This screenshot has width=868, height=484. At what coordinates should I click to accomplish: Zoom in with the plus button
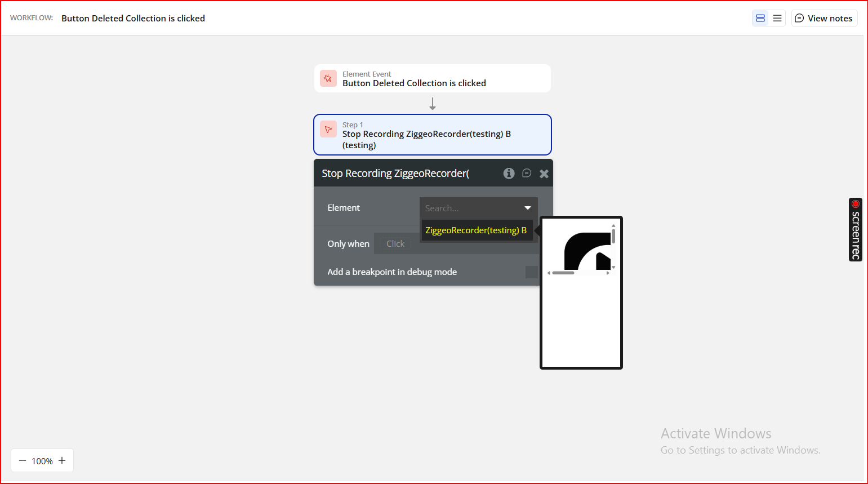(x=62, y=460)
